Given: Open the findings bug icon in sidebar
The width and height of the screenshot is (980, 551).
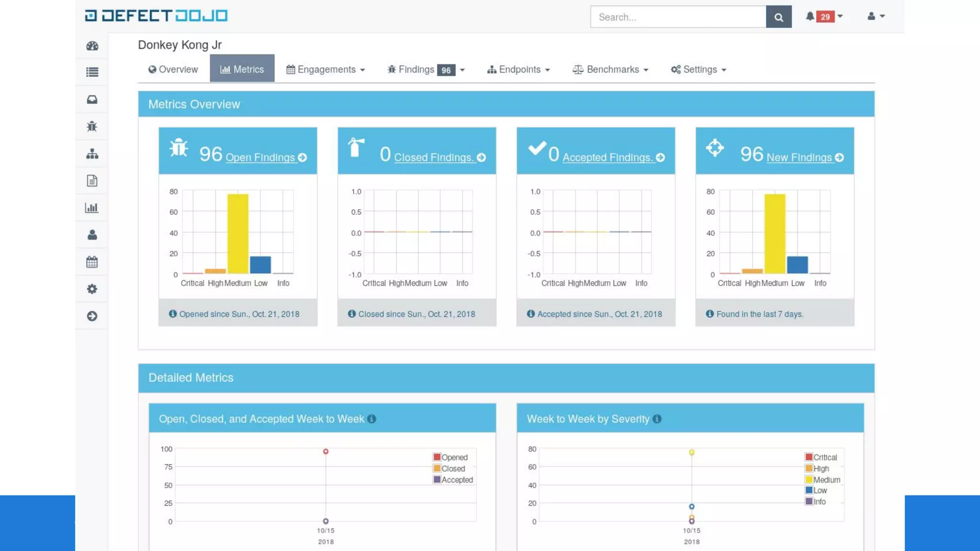Looking at the screenshot, I should [92, 127].
